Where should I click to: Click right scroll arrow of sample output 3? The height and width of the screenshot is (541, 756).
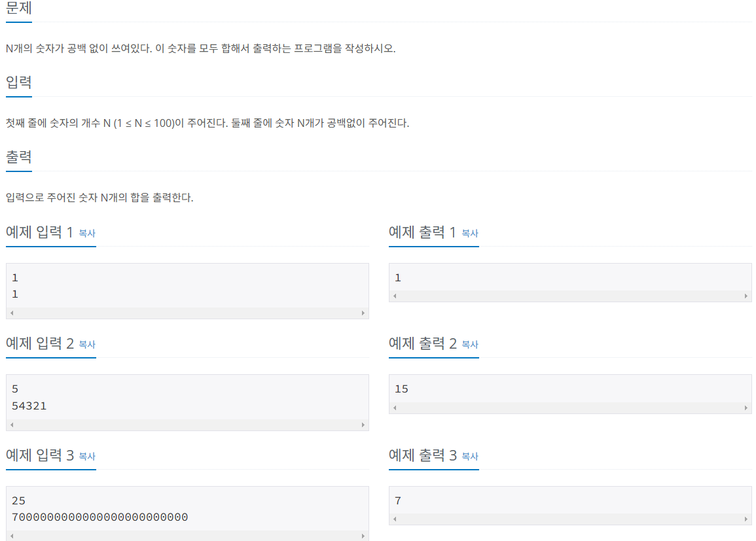click(x=746, y=519)
